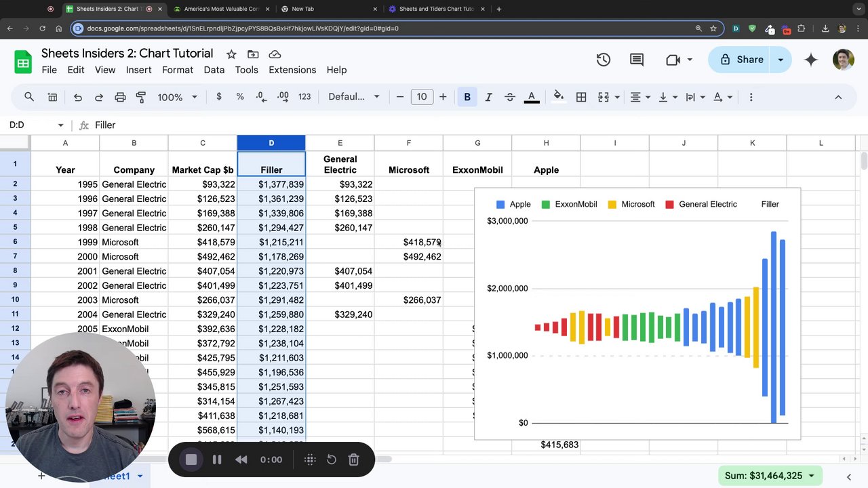Open version history clock icon
The image size is (868, 488).
pyautogui.click(x=603, y=60)
